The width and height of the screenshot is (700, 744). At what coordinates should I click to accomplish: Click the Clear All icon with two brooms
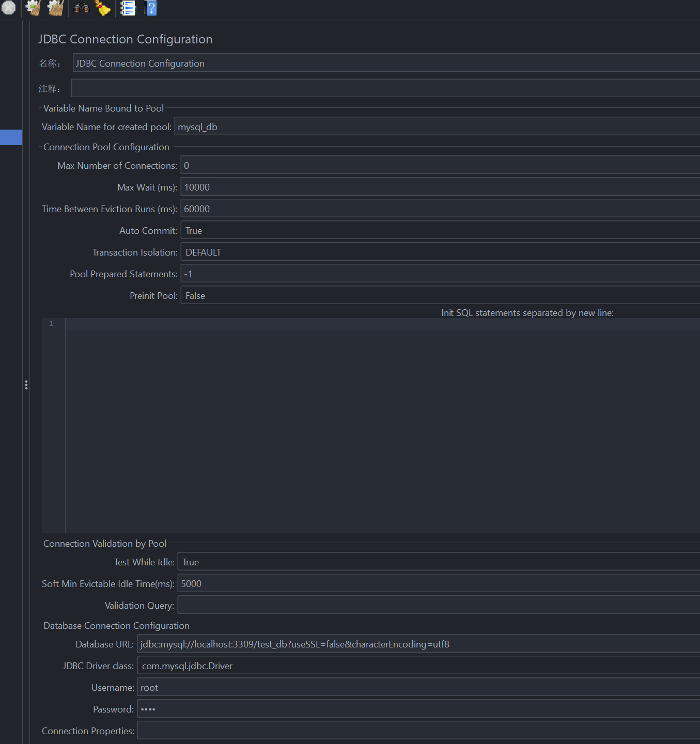56,8
